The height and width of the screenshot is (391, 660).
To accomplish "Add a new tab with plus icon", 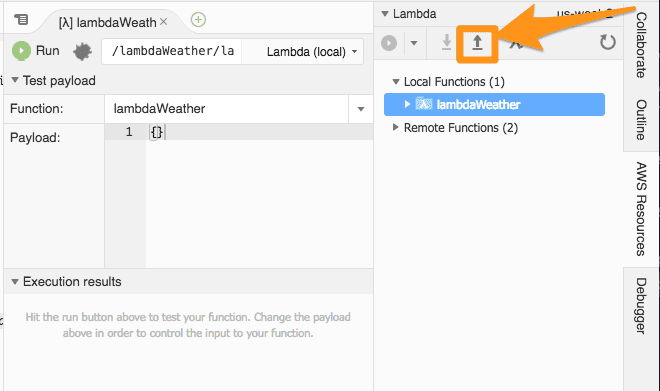I will (x=198, y=19).
